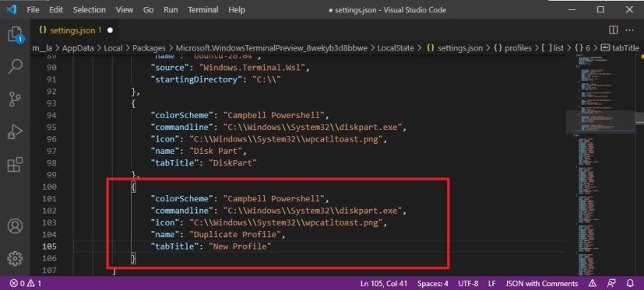Change end of line sequence LF
Image resolution: width=644 pixels, height=290 pixels.
(x=492, y=283)
